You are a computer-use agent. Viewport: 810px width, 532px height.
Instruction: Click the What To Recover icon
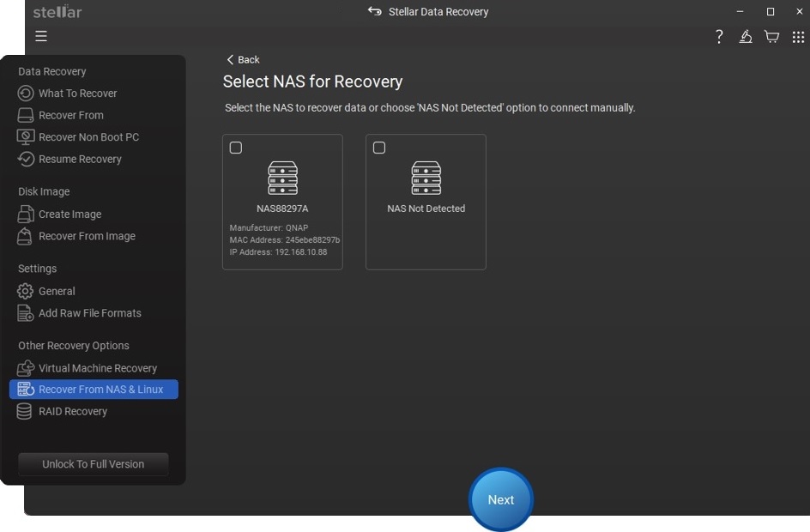coord(26,94)
